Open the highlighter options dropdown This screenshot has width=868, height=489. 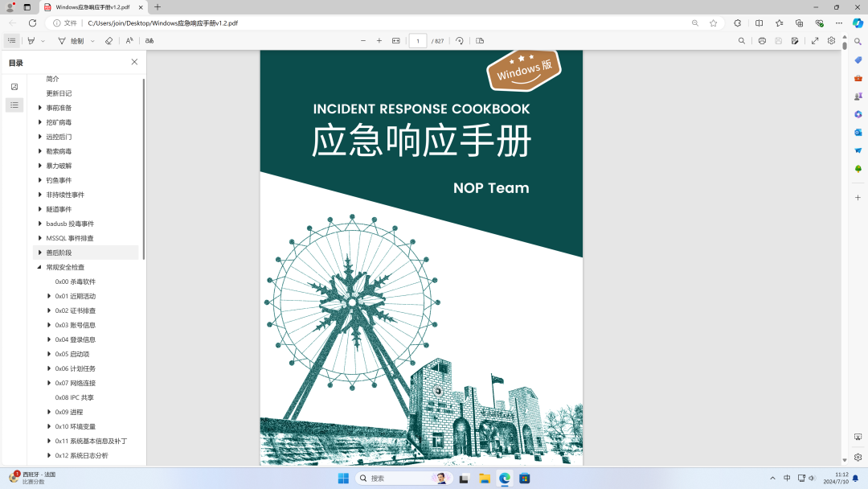tap(43, 40)
